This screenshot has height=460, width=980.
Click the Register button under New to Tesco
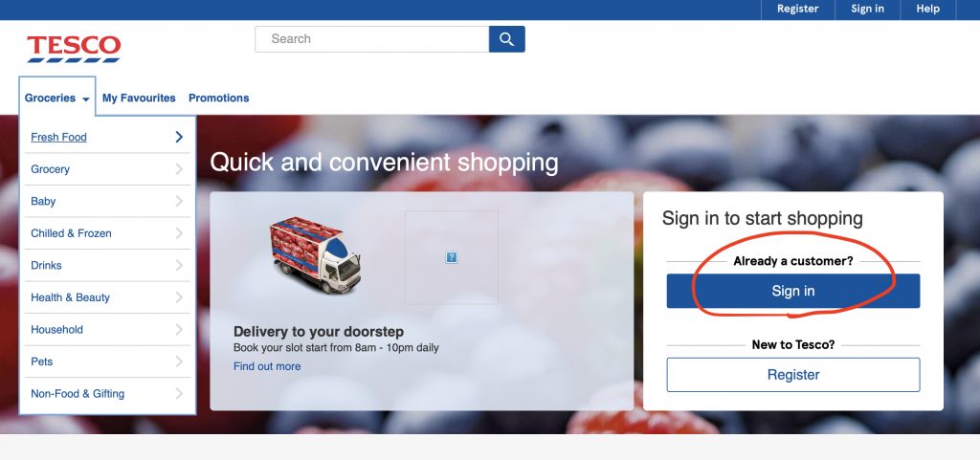click(793, 375)
